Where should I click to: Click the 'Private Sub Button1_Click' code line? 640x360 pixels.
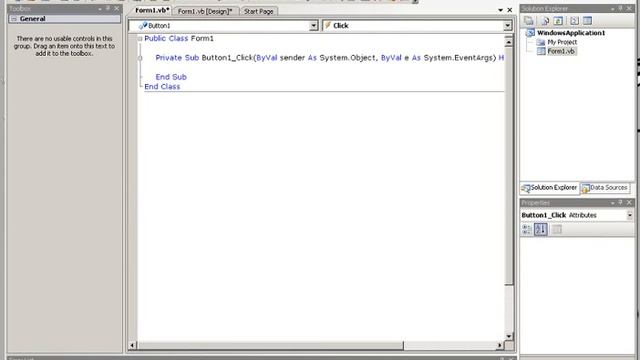pyautogui.click(x=330, y=58)
